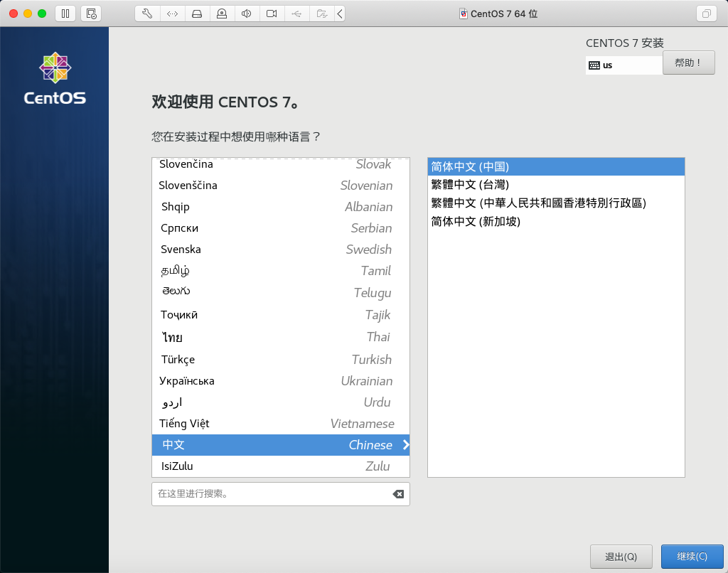Click the camera icon in toolbar
The image size is (728, 573).
(x=272, y=14)
